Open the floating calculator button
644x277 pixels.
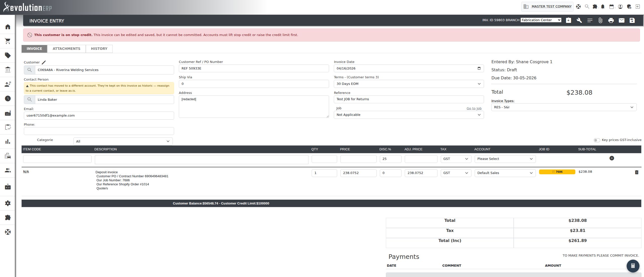click(633, 266)
